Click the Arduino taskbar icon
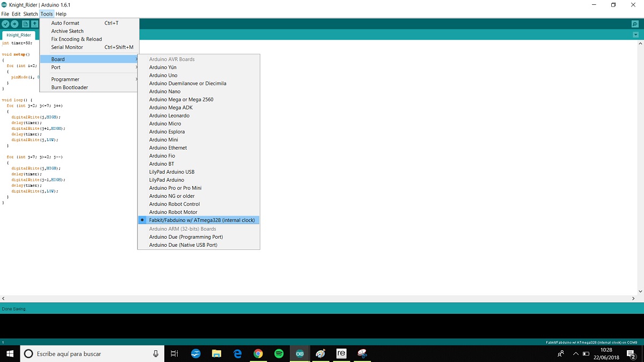This screenshot has height=362, width=644. 300,353
